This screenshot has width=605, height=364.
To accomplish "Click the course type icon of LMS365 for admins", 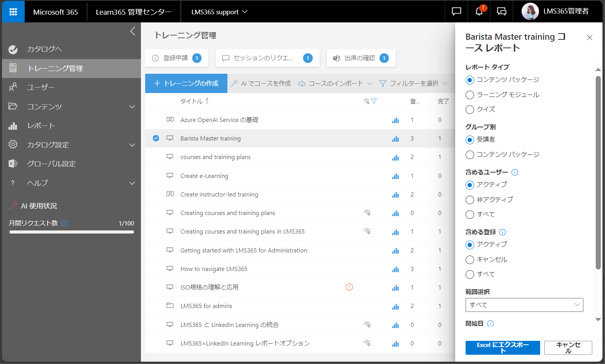I will pyautogui.click(x=170, y=305).
